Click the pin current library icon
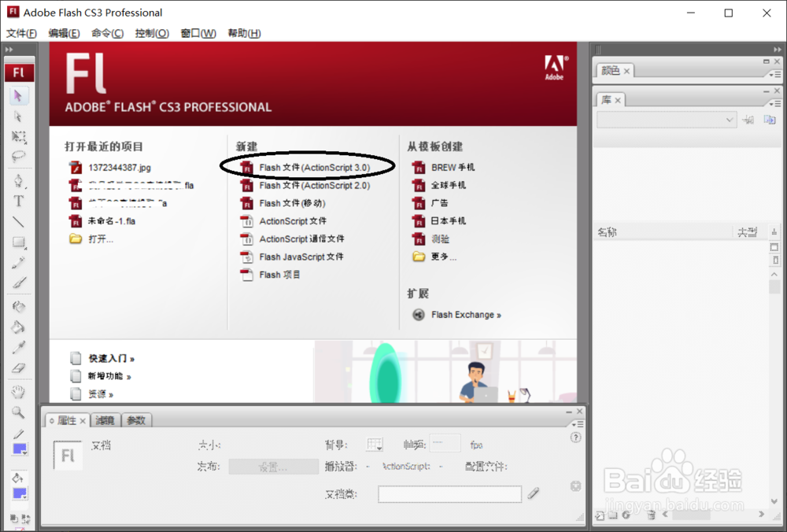The height and width of the screenshot is (532, 787). pos(748,120)
